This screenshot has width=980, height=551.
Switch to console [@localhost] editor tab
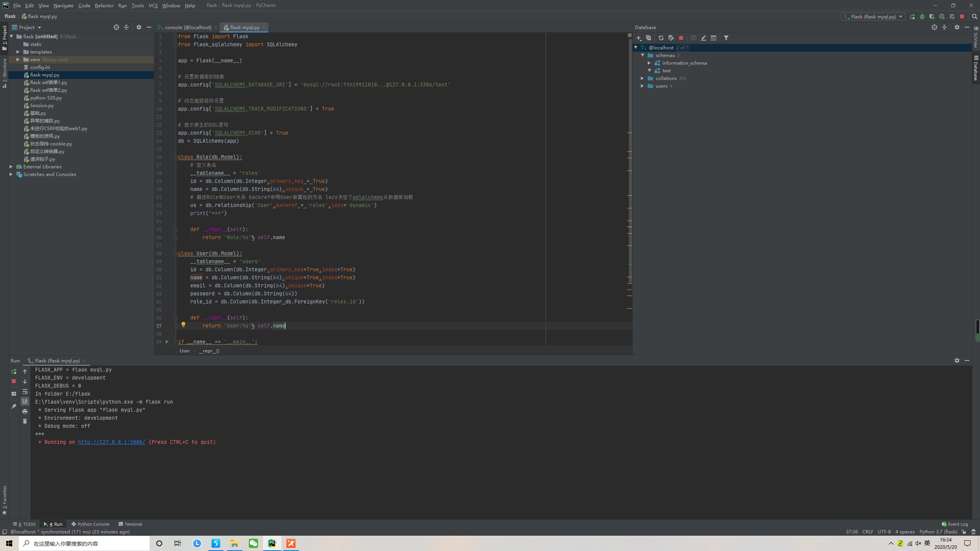click(x=188, y=27)
